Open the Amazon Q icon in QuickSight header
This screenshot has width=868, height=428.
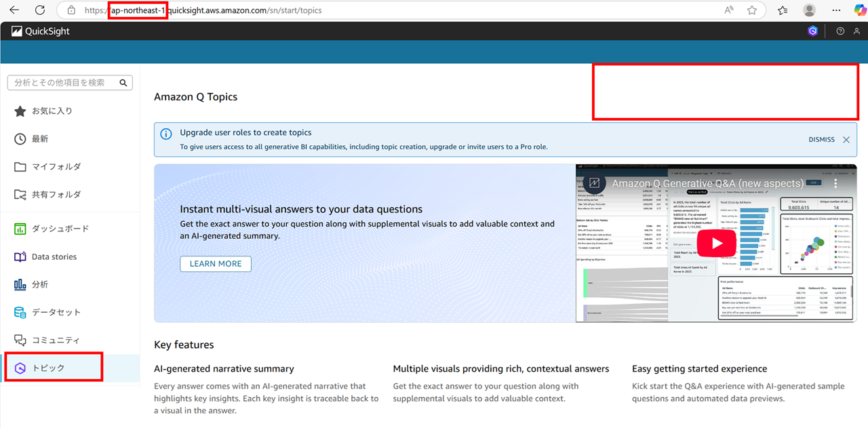click(813, 31)
